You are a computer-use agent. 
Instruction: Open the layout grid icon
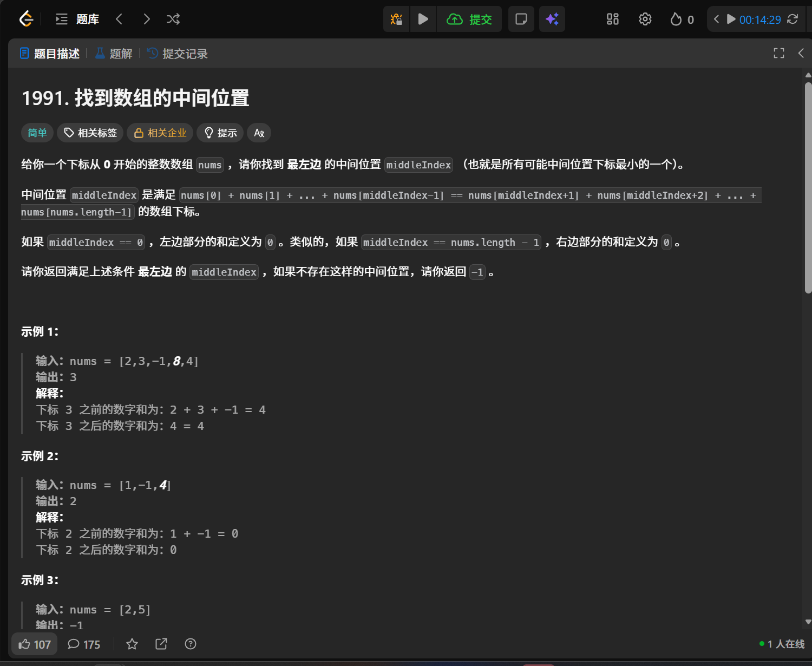[x=613, y=19]
